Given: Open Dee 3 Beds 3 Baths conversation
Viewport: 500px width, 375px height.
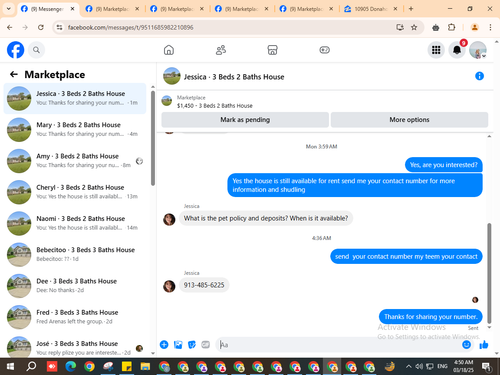Looking at the screenshot, I should (x=75, y=286).
